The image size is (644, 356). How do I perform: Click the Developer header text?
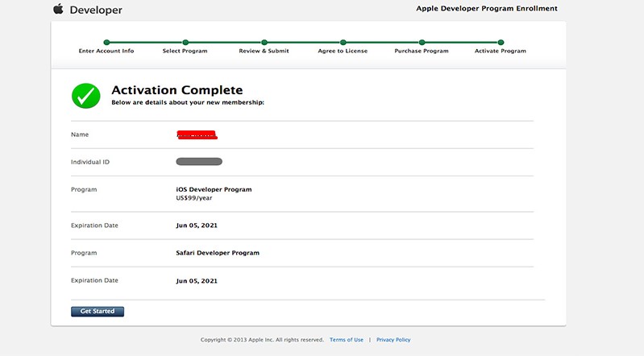pyautogui.click(x=96, y=10)
